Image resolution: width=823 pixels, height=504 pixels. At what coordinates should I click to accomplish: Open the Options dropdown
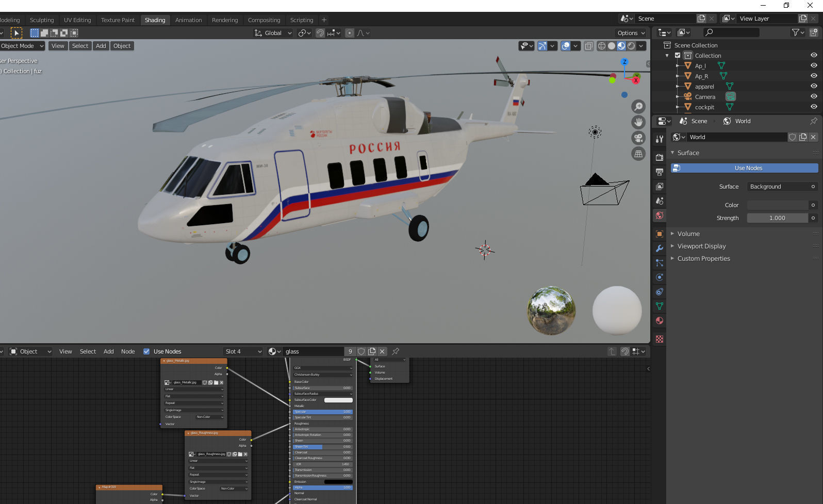631,33
